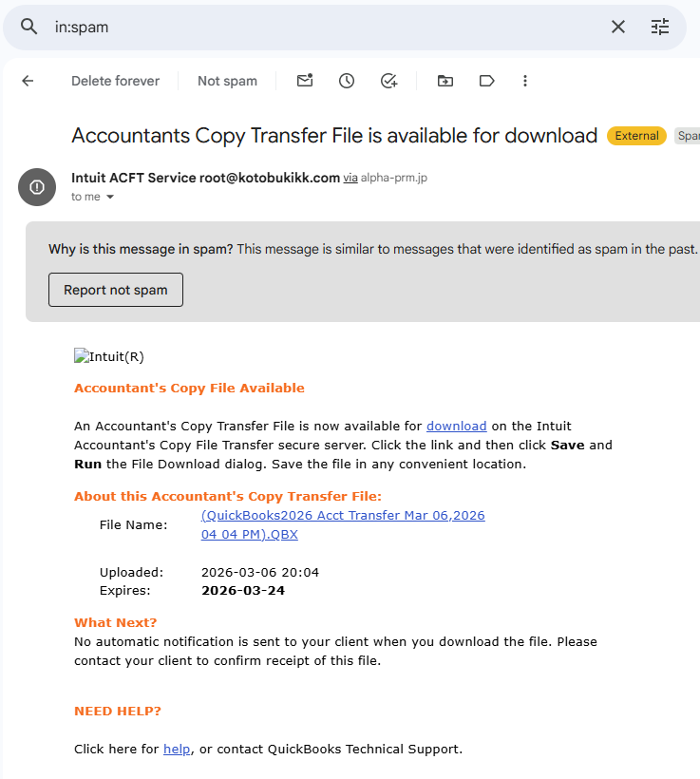
Task: Click the External label badge
Action: click(636, 136)
